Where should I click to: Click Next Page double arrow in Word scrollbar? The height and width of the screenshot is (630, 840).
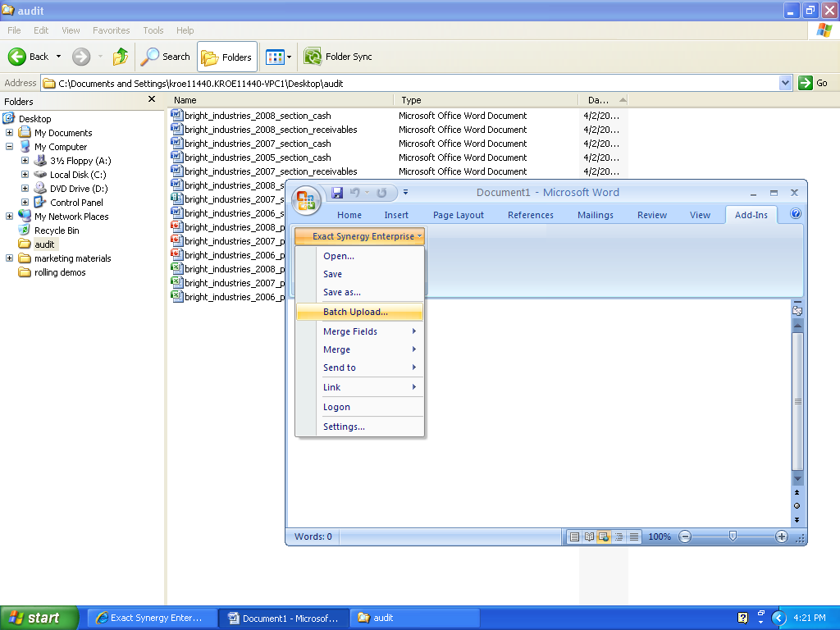[x=797, y=519]
